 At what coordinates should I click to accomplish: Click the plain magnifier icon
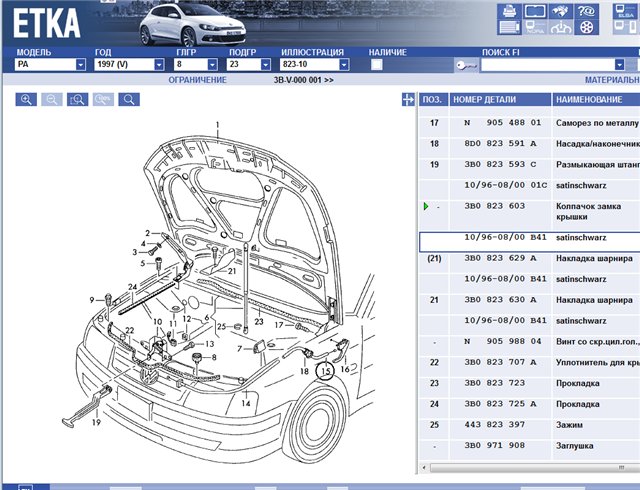pyautogui.click(x=129, y=100)
